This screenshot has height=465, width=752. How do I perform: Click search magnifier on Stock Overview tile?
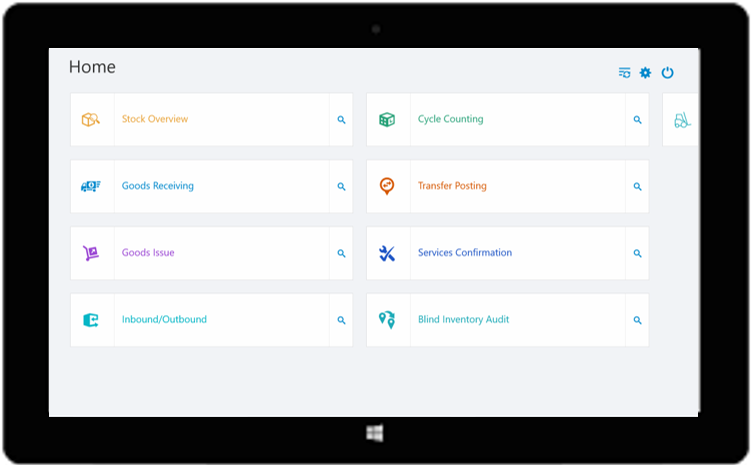click(341, 120)
